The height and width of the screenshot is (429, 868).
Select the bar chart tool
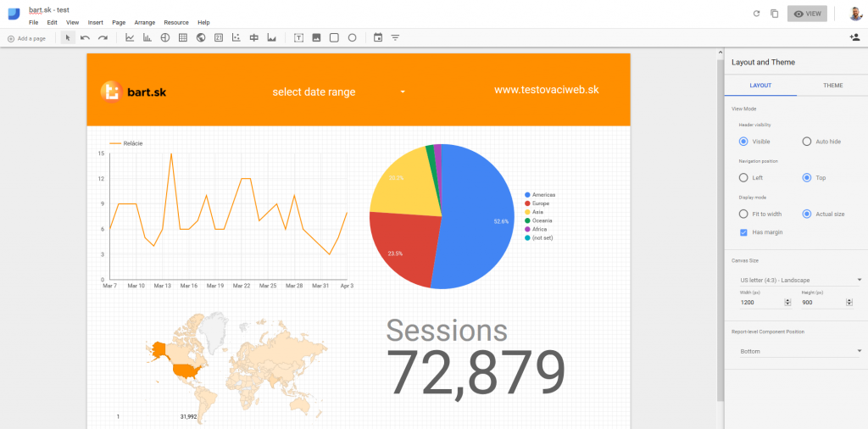point(147,38)
